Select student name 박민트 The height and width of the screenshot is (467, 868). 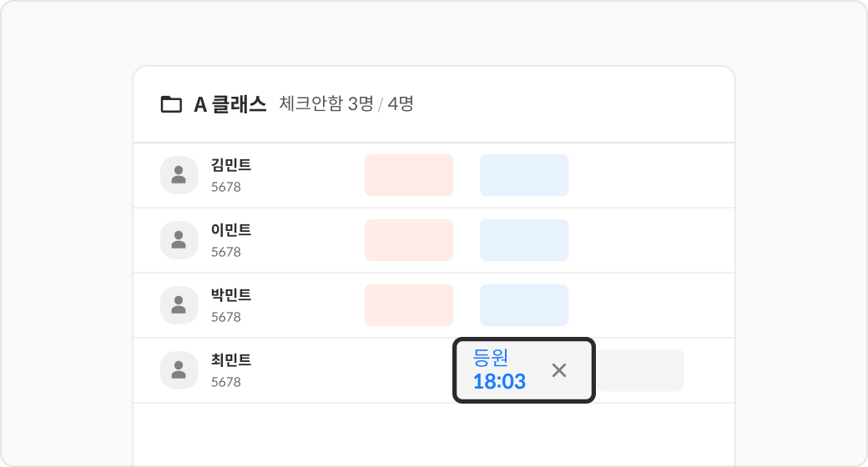[x=231, y=295]
